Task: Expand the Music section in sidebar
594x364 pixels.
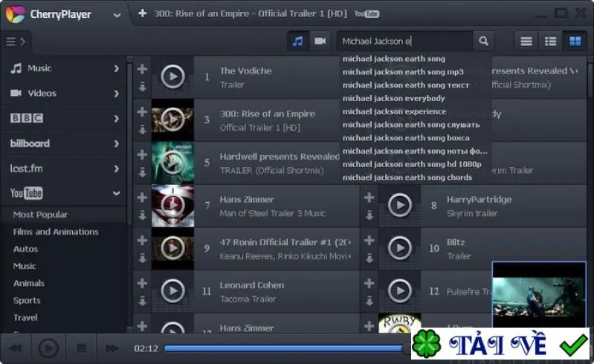Action: coord(116,68)
